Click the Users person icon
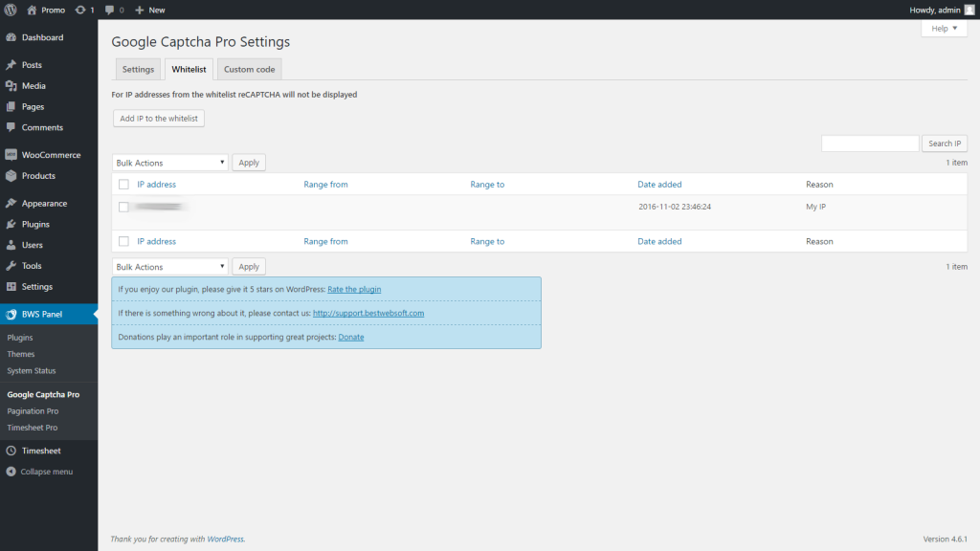The image size is (980, 551). pos(11,245)
